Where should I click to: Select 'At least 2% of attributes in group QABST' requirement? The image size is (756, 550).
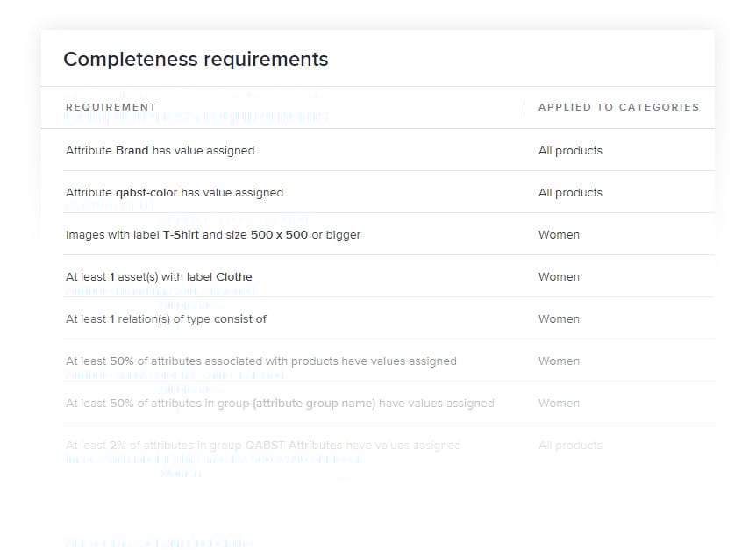[x=263, y=446]
